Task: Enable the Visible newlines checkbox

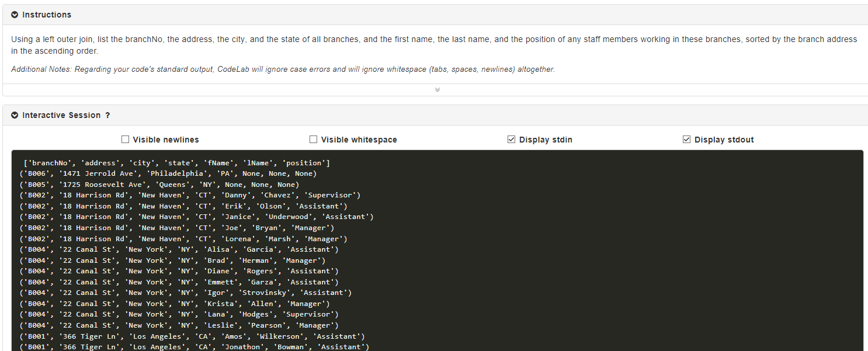Action: 125,139
